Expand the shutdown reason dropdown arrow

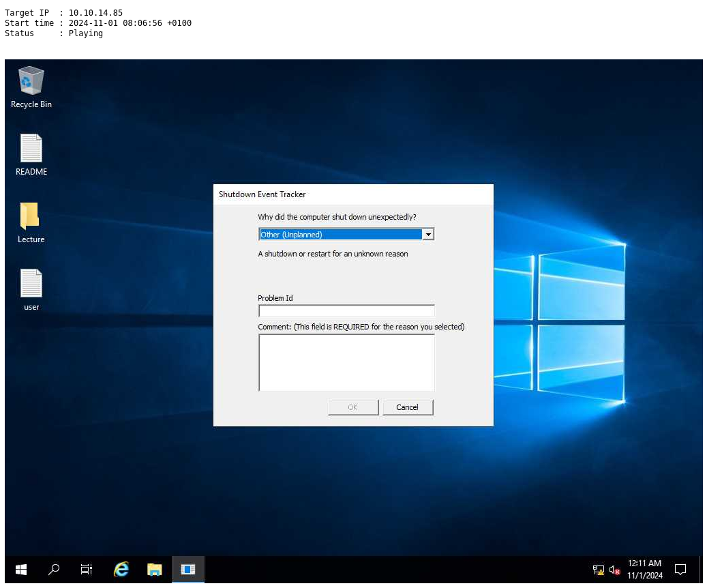428,234
